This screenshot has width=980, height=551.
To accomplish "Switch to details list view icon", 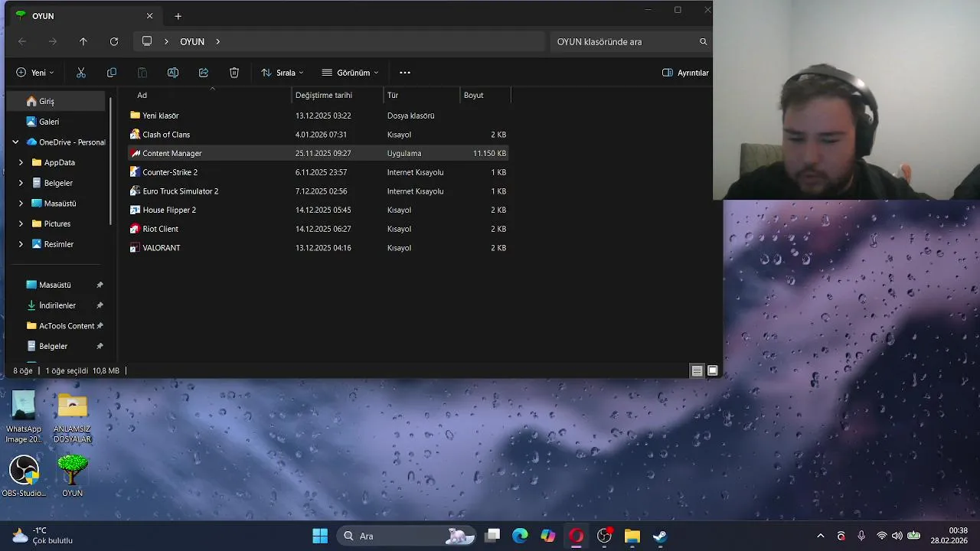I will [x=697, y=370].
